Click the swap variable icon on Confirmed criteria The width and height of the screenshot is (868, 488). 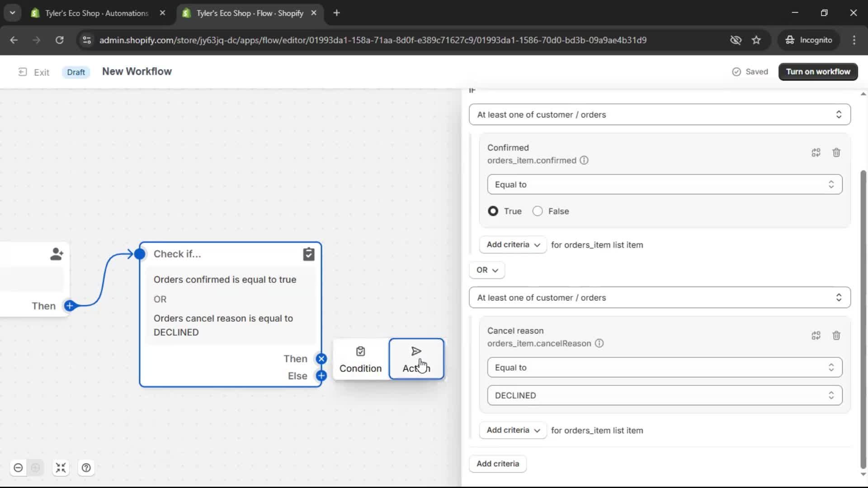(x=816, y=153)
